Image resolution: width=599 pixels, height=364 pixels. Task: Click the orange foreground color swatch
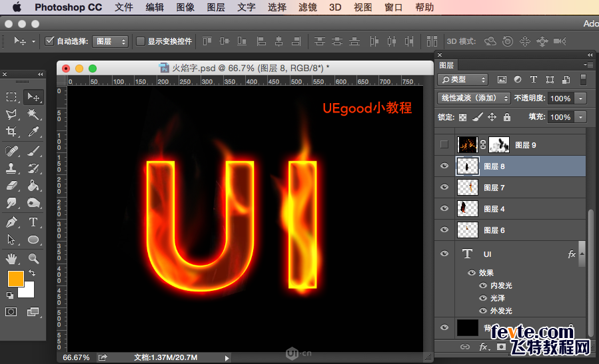16,277
